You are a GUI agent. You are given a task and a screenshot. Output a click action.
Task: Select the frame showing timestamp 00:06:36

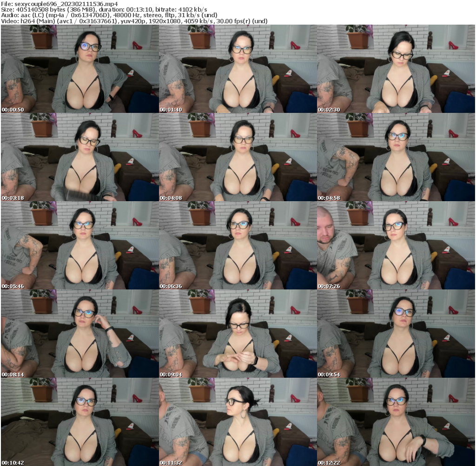click(238, 244)
